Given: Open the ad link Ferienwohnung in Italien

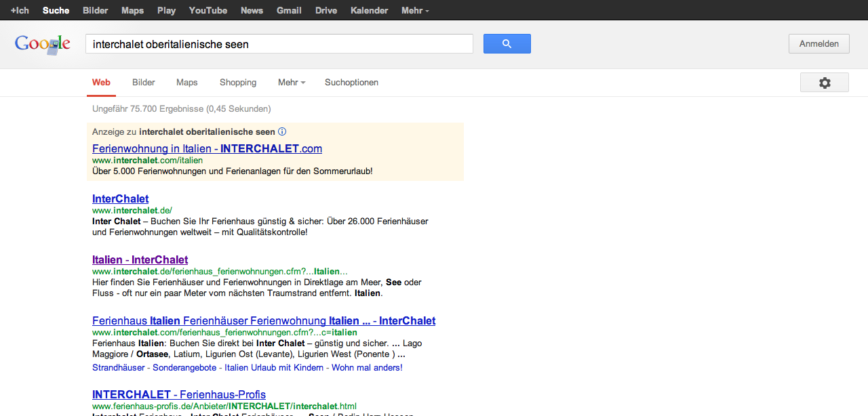Looking at the screenshot, I should (207, 148).
